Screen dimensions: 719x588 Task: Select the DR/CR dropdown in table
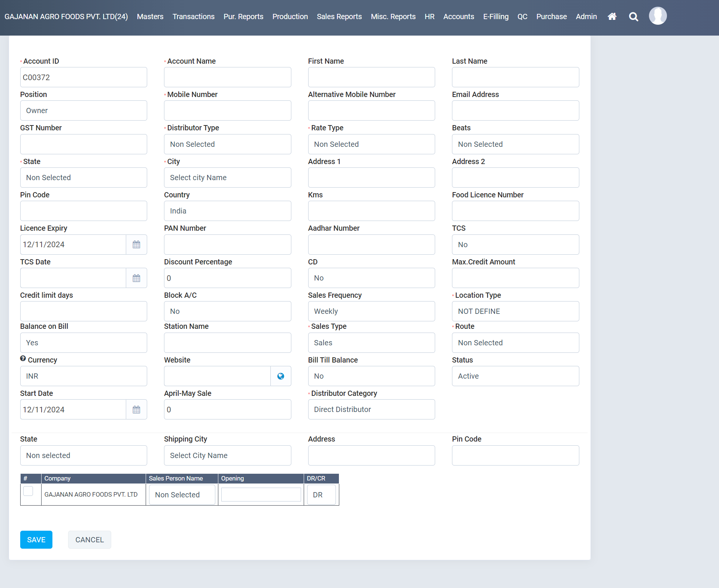click(321, 495)
